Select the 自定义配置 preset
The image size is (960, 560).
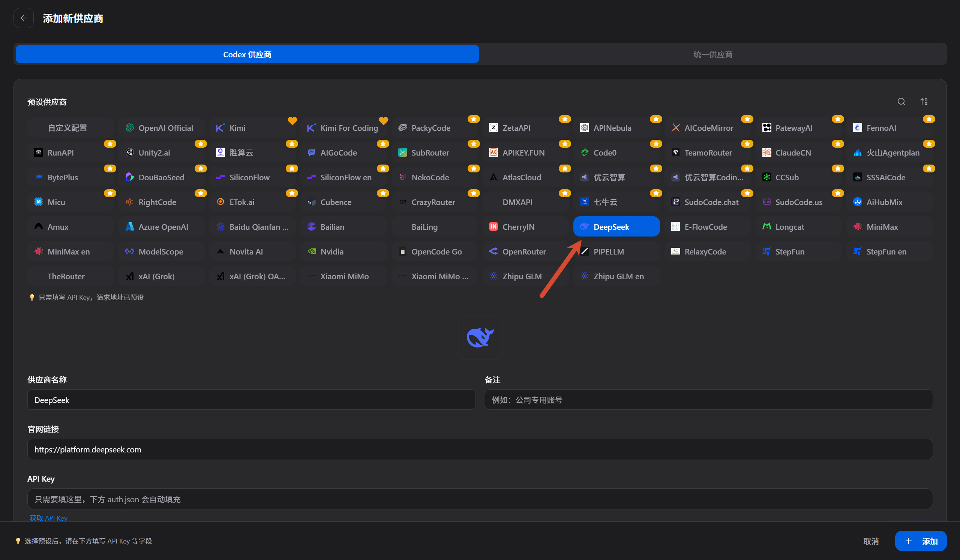[x=70, y=128]
